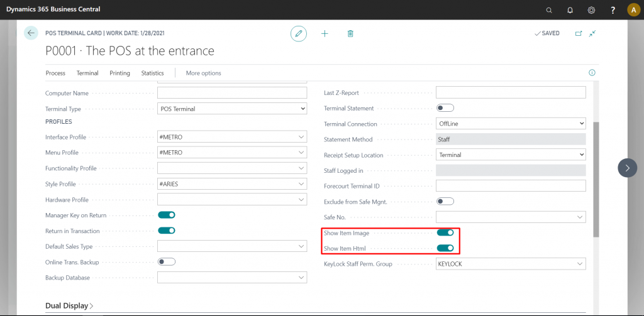The width and height of the screenshot is (644, 316).
Task: Click the vertical scrollbar thumb
Action: (596, 179)
